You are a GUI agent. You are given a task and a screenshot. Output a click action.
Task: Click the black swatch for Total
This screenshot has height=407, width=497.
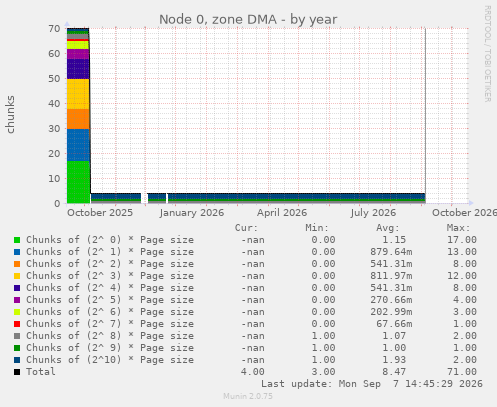click(17, 372)
